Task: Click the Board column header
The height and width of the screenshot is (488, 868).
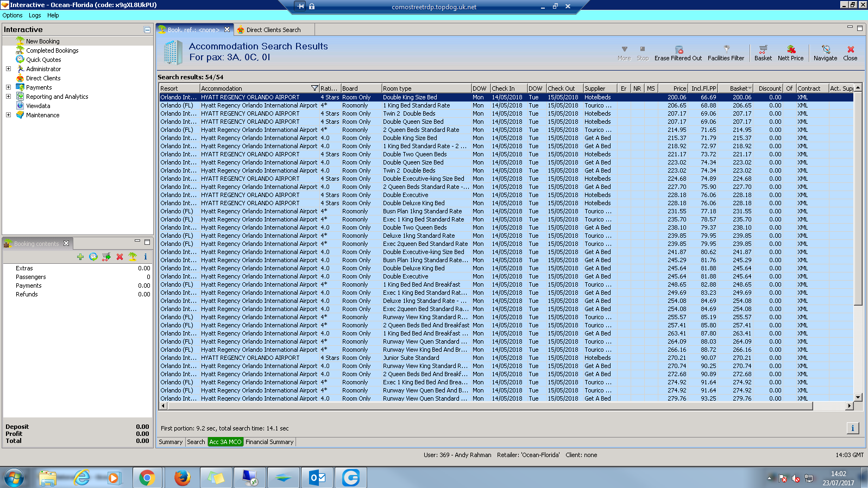Action: [361, 88]
